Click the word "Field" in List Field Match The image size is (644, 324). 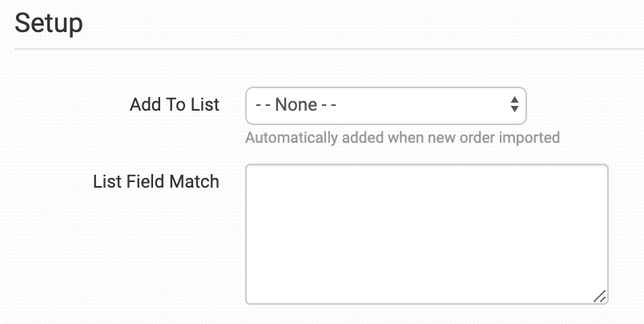point(145,181)
